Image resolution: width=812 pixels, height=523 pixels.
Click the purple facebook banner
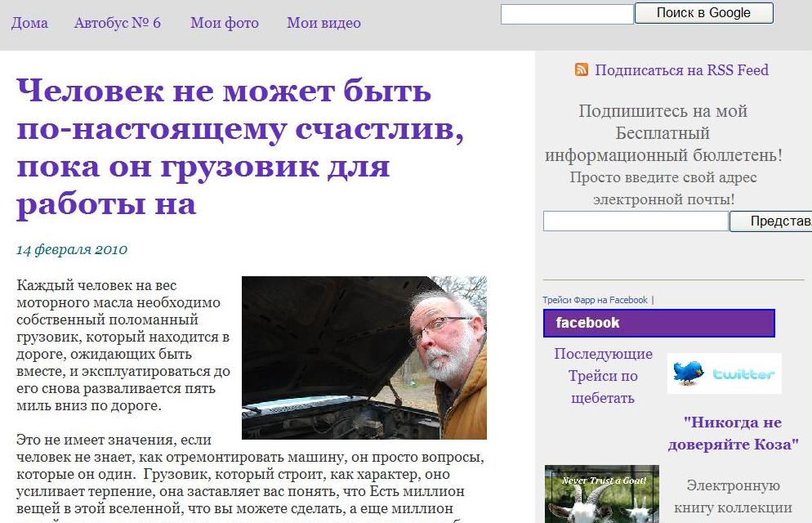[658, 323]
